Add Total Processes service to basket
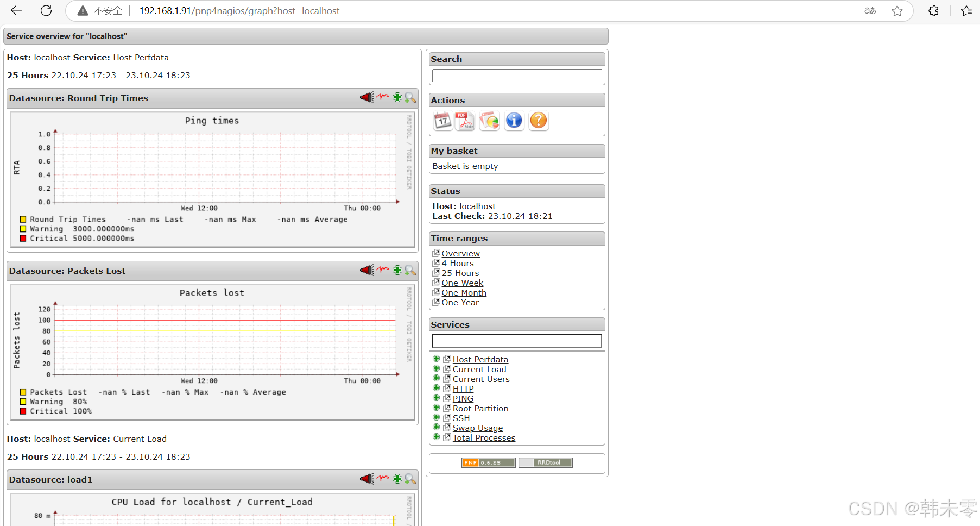The height and width of the screenshot is (526, 980). (436, 437)
